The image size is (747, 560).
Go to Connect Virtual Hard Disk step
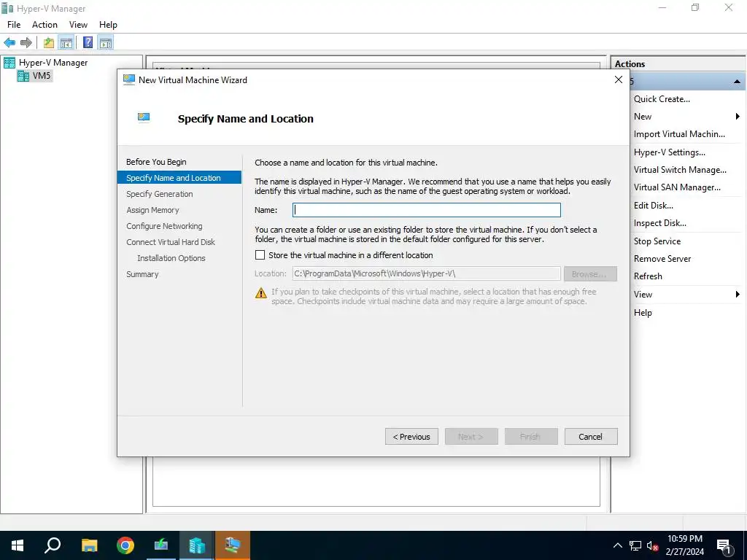pos(171,242)
